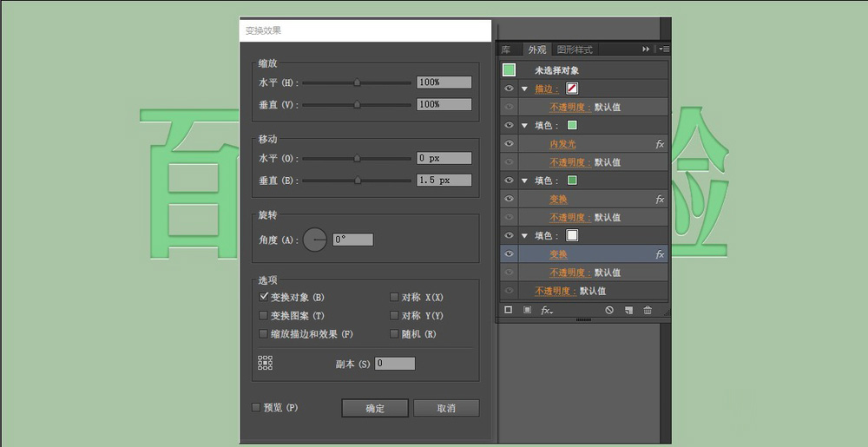Screen dimensions: 868x447
Task: Collapse the 描边 row triangle
Action: 525,89
